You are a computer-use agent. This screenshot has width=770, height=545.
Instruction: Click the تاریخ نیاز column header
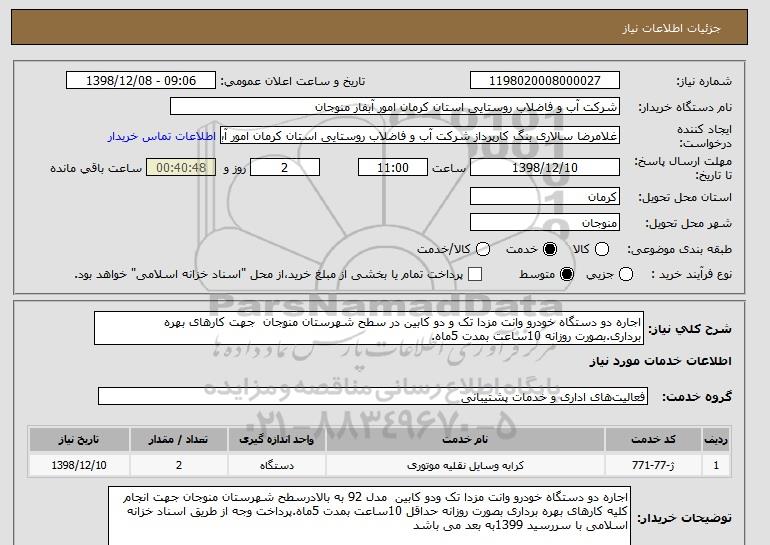[79, 439]
